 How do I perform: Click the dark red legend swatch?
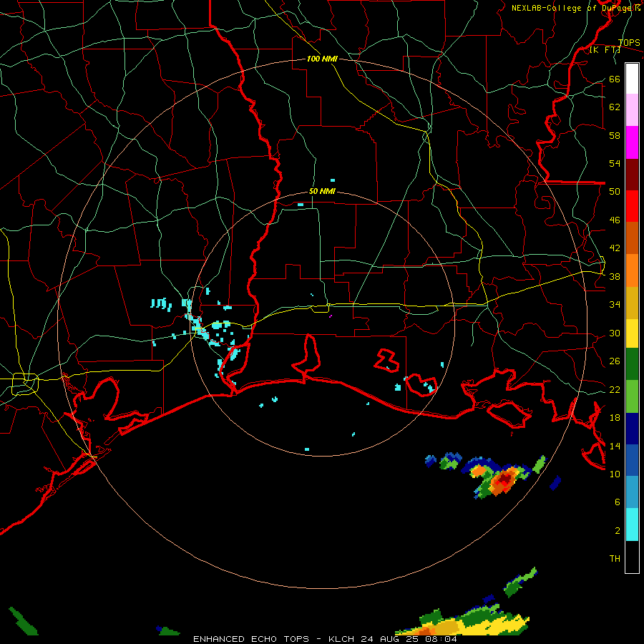click(632, 175)
